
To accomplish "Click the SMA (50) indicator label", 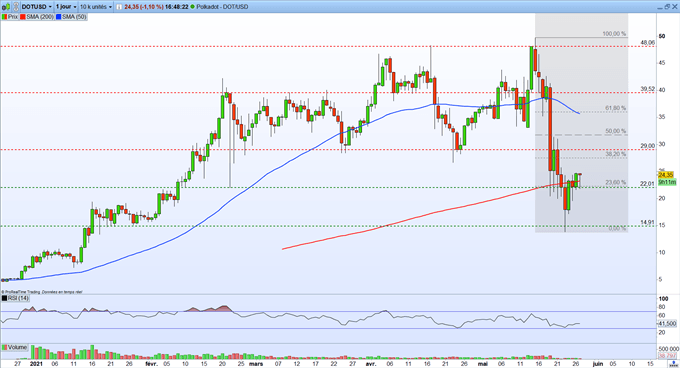I will click(74, 17).
